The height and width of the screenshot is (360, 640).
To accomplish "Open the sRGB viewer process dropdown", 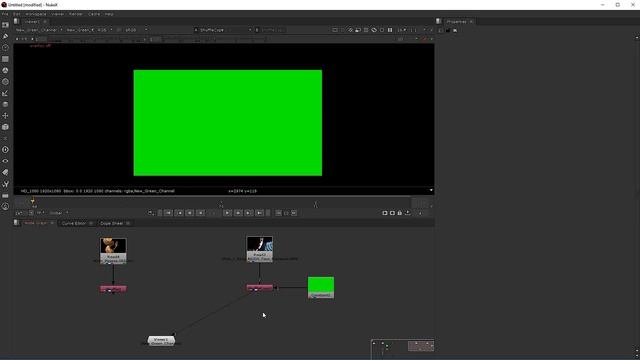I will 136,30.
